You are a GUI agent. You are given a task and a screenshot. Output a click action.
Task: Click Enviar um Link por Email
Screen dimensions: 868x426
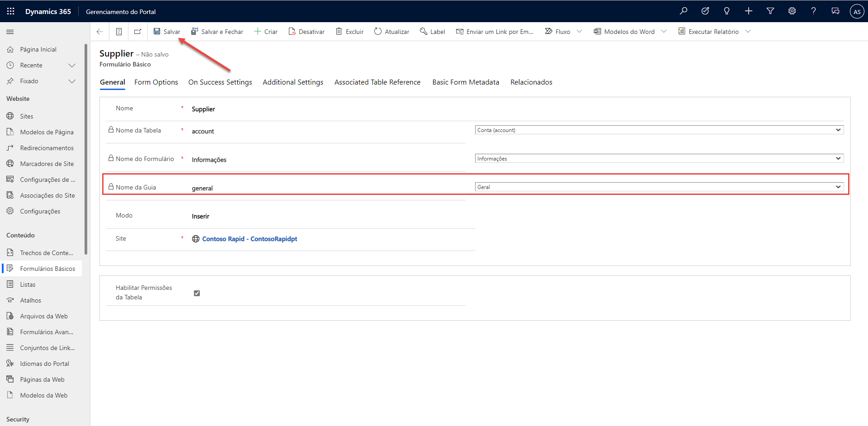coord(495,32)
